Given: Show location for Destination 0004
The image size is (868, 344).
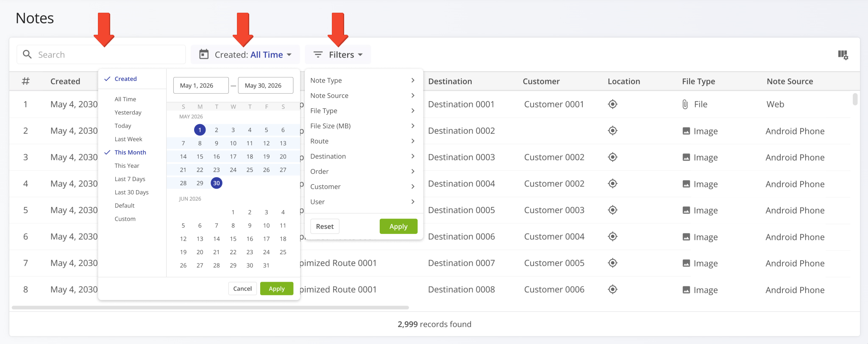Looking at the screenshot, I should click(x=612, y=183).
